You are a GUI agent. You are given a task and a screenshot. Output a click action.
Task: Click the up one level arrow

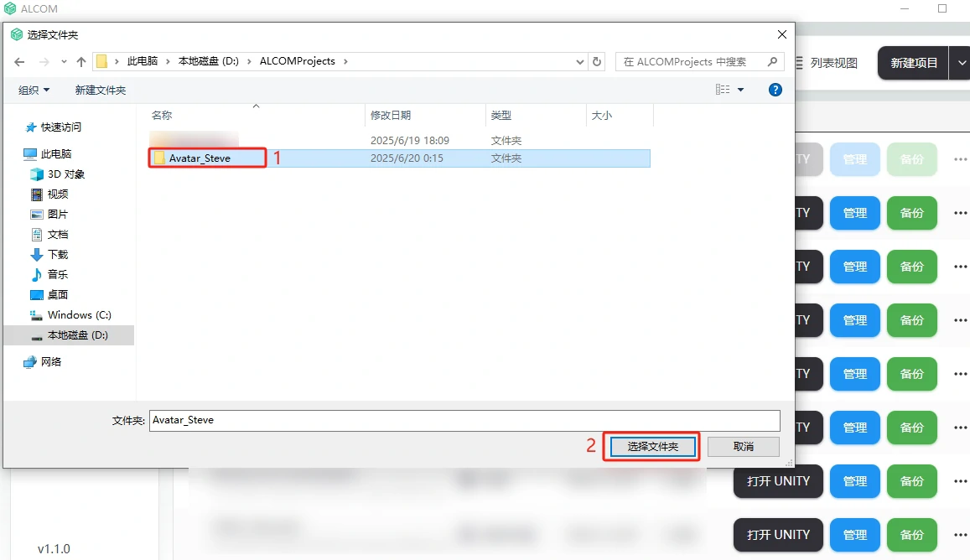point(81,62)
